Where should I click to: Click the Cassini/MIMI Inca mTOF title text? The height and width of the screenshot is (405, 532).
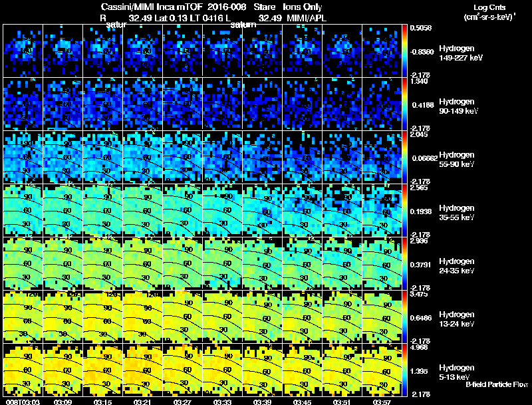click(152, 7)
